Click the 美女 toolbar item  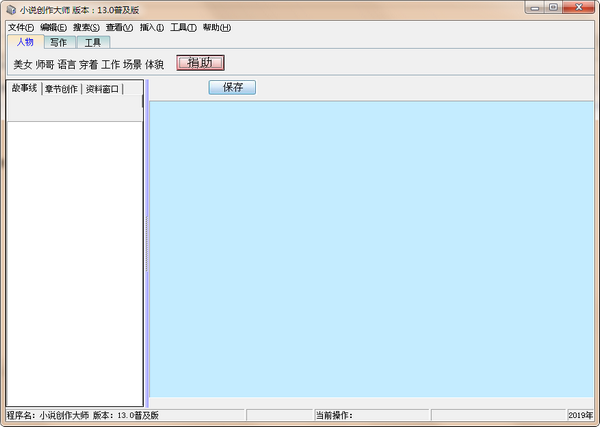coord(23,65)
